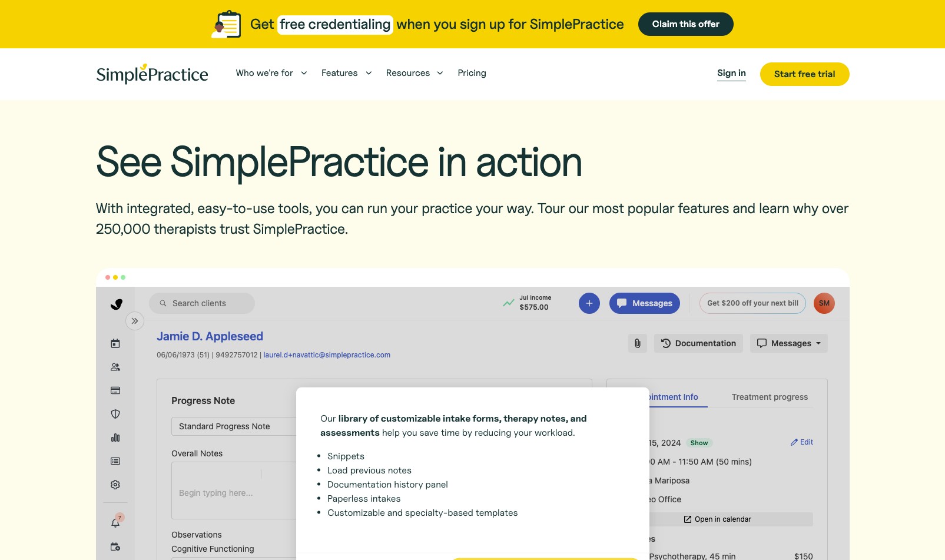
Task: Click the paperclip attachment icon near Documentation
Action: tap(637, 343)
